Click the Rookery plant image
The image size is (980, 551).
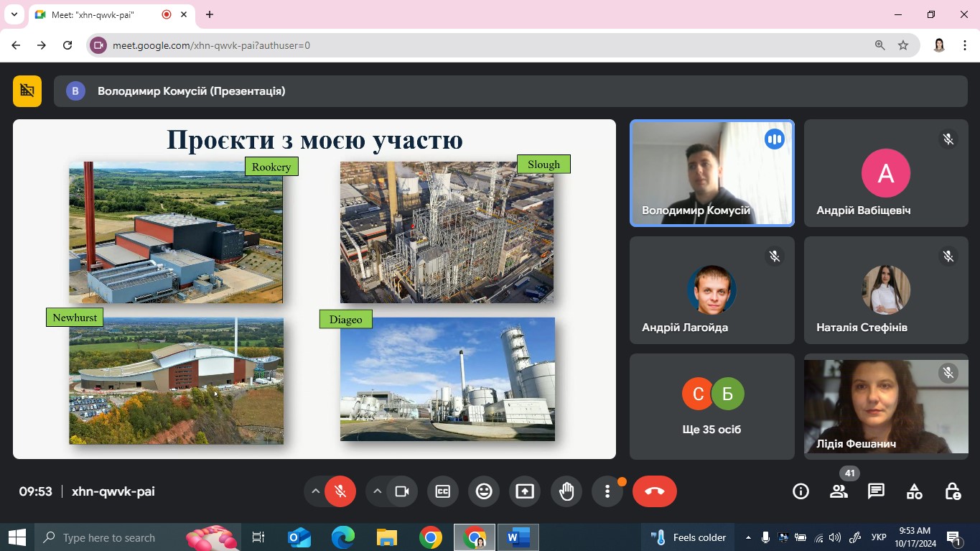pos(176,232)
